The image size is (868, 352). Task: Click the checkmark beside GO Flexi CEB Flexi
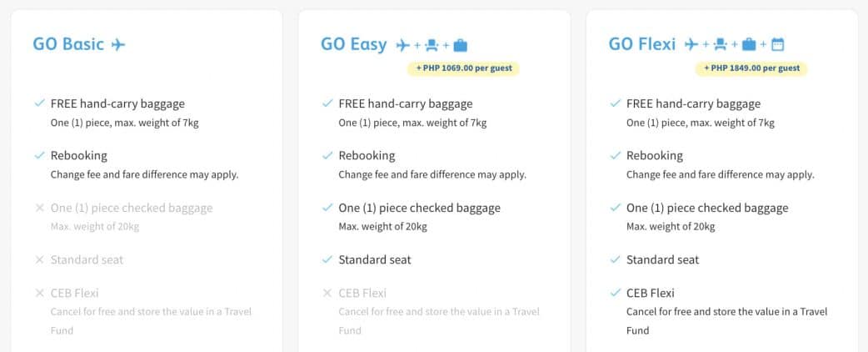coord(615,293)
